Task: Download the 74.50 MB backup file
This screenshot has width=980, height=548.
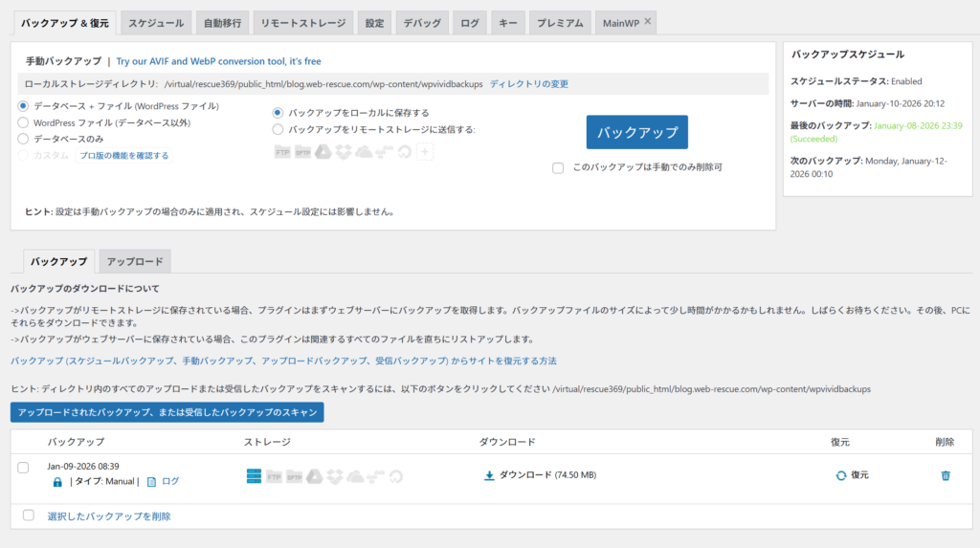Action: [x=541, y=475]
